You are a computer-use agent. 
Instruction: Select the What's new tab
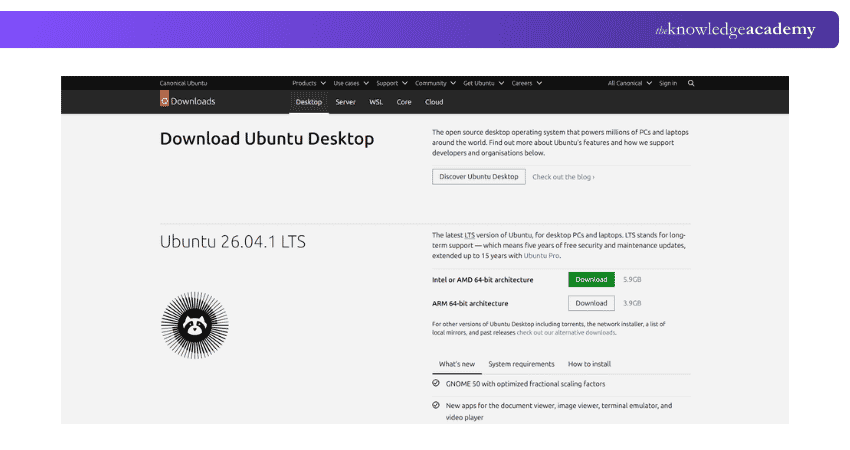(456, 364)
